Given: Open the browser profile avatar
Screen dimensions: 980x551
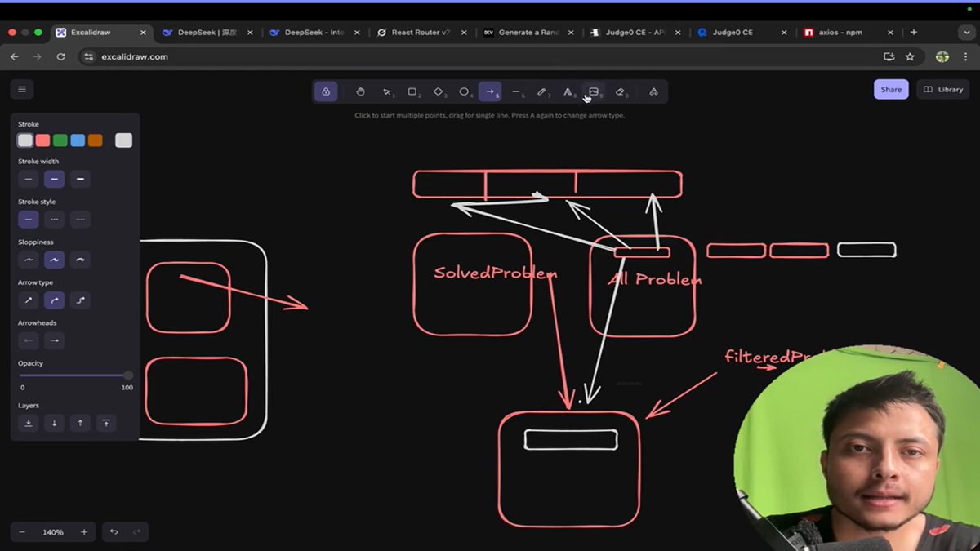Looking at the screenshot, I should pyautogui.click(x=942, y=57).
